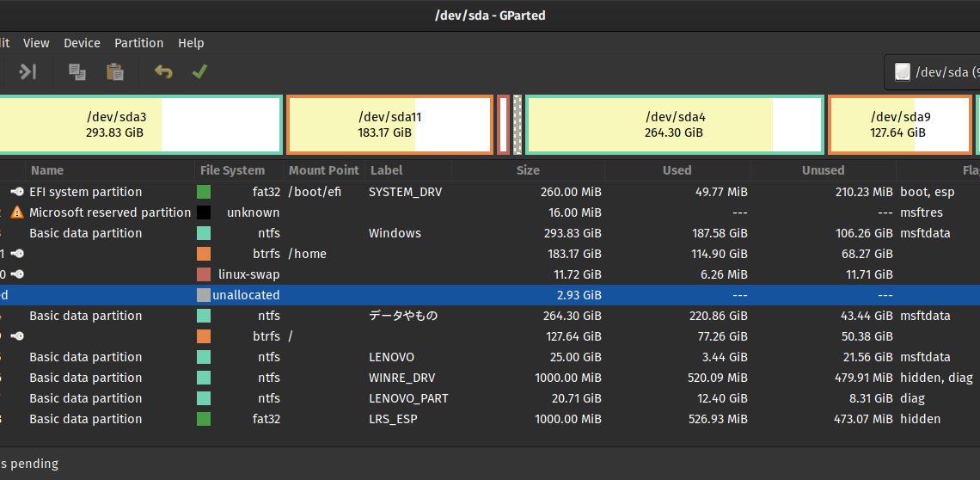Click the Copy partition toolbar icon

coord(77,72)
